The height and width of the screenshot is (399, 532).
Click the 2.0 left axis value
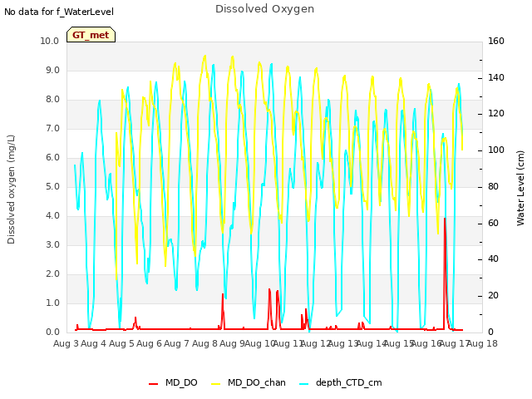click(52, 273)
